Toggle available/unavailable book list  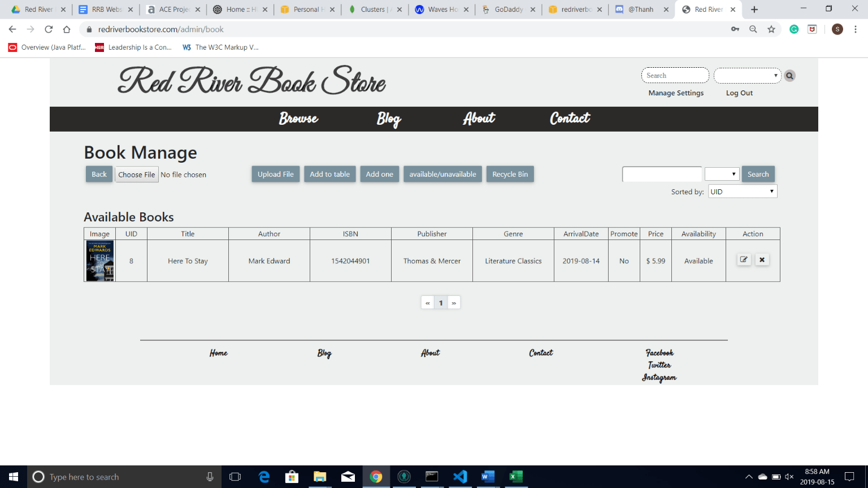[442, 174]
